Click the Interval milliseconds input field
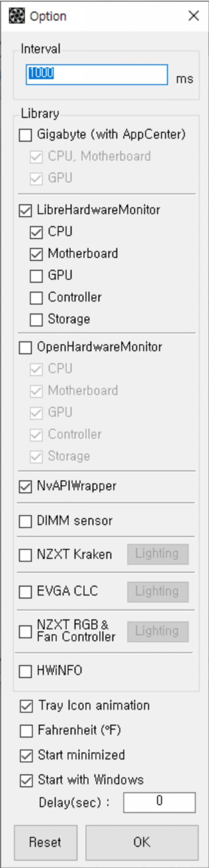Screen dimensions: 209x868 [97, 74]
